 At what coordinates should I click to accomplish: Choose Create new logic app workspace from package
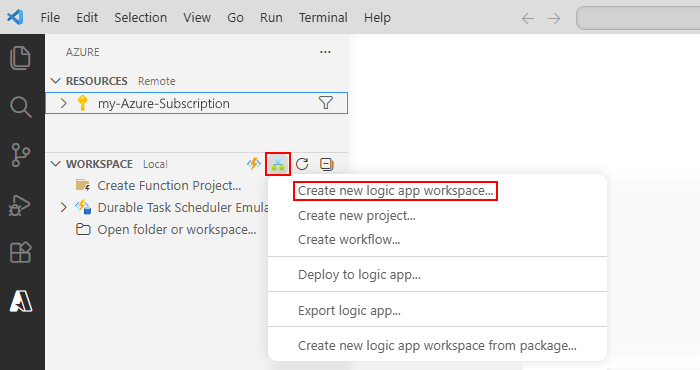437,345
